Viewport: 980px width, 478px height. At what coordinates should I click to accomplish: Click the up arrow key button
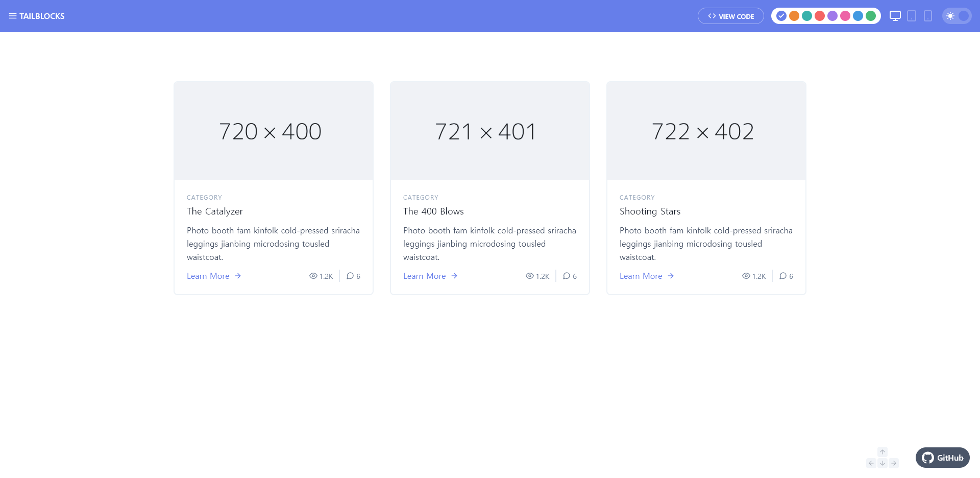click(883, 452)
